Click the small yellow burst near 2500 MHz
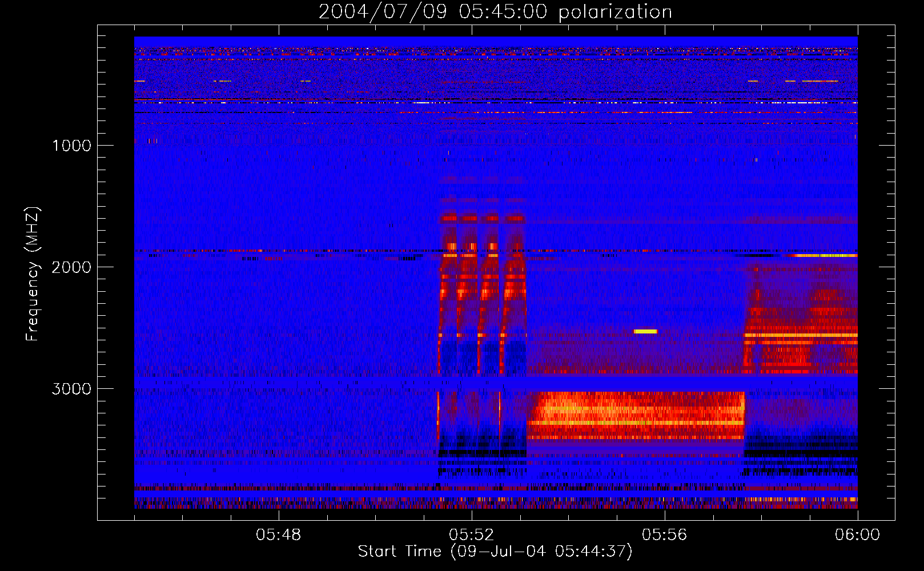Image resolution: width=924 pixels, height=571 pixels. (x=645, y=331)
